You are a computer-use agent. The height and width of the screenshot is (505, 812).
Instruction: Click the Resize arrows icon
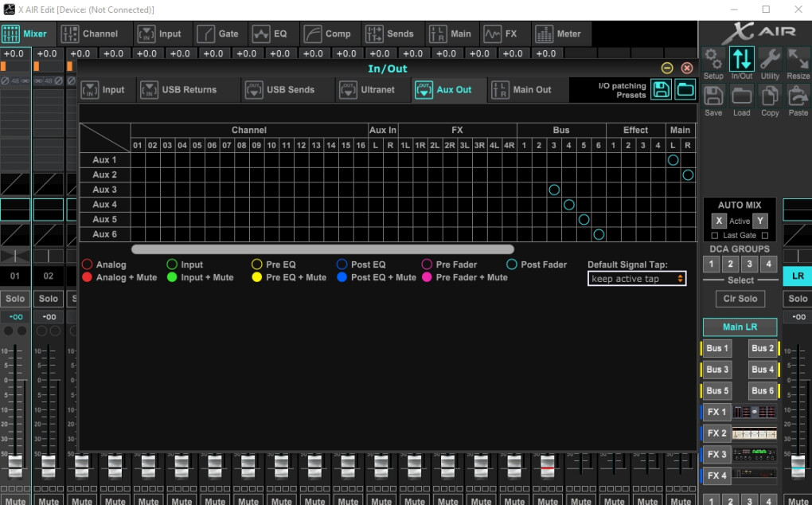coord(798,59)
